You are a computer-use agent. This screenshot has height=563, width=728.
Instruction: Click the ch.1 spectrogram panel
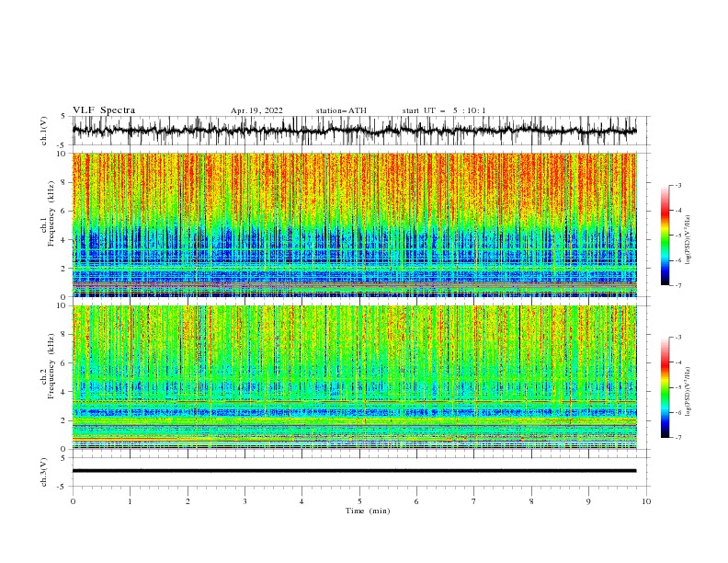coord(354,224)
